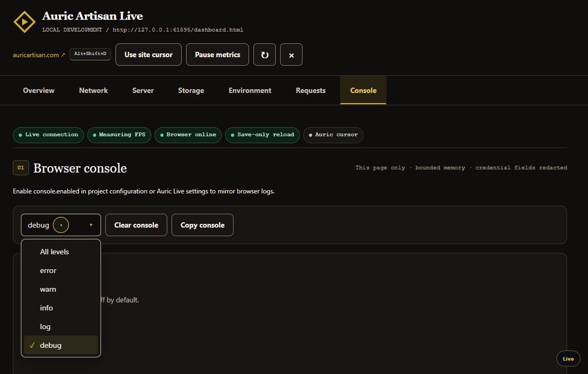This screenshot has height=374, width=588.
Task: Click the Browser online status pill
Action: (188, 135)
